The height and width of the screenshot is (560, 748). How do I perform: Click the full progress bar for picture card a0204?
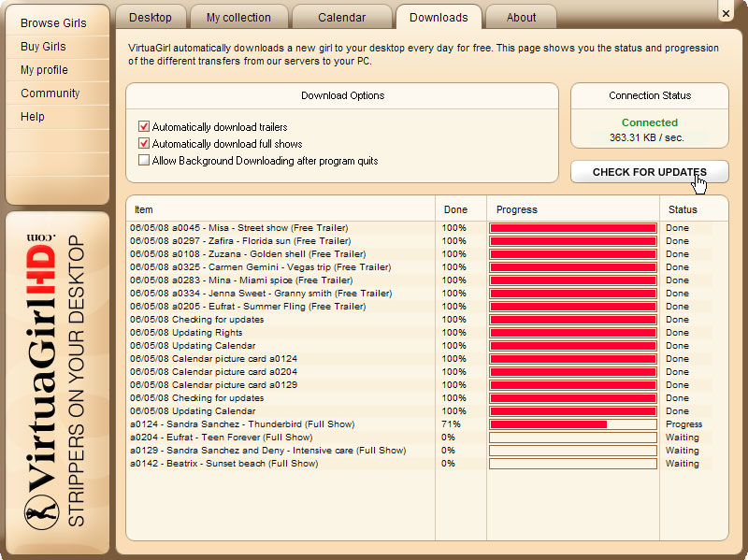point(573,371)
